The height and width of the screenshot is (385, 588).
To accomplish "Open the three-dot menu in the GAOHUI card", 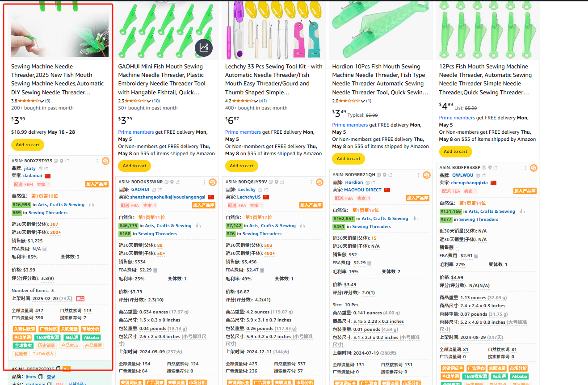I will click(204, 182).
